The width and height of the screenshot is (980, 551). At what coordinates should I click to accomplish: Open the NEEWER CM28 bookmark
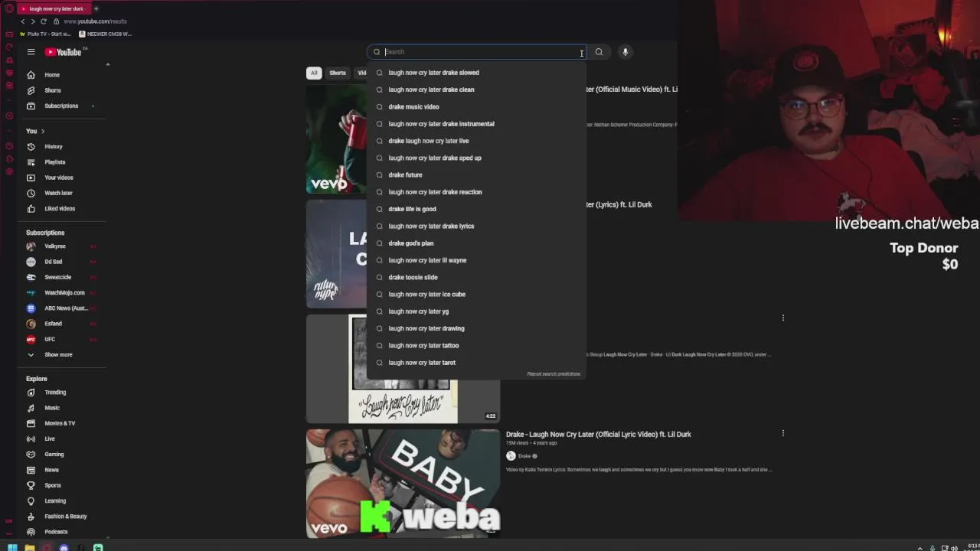pos(106,34)
